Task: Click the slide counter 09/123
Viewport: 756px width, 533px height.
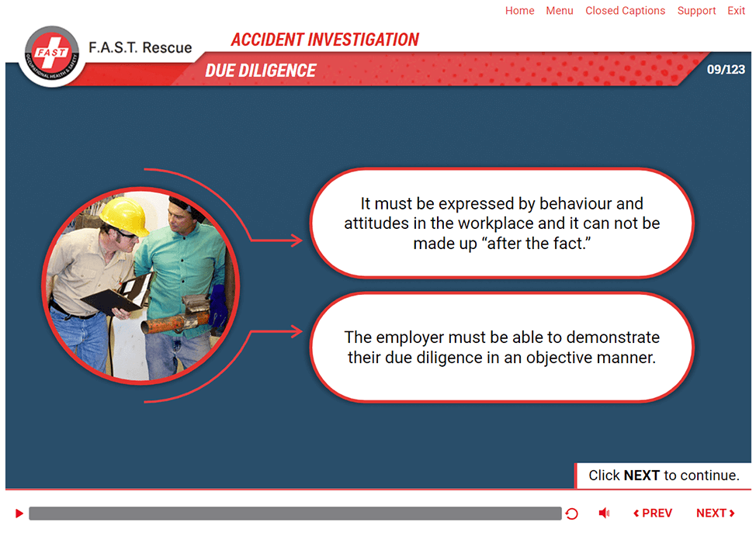Action: point(726,69)
